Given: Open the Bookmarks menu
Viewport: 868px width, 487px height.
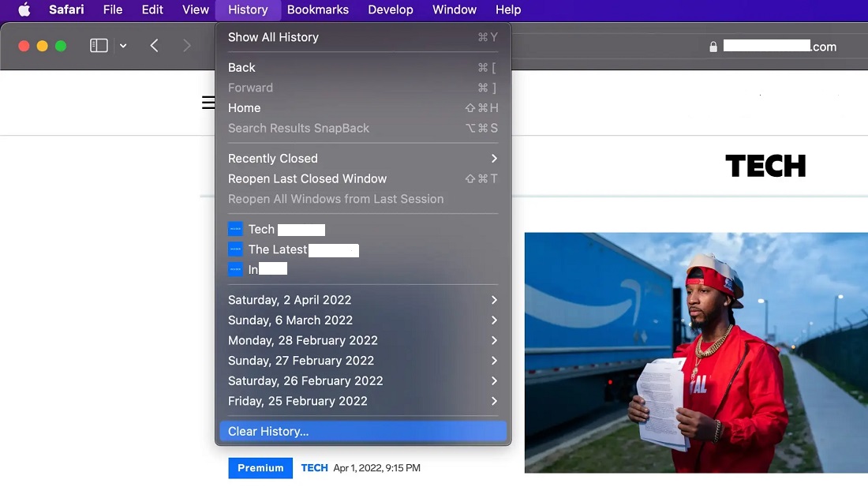Looking at the screenshot, I should 317,10.
